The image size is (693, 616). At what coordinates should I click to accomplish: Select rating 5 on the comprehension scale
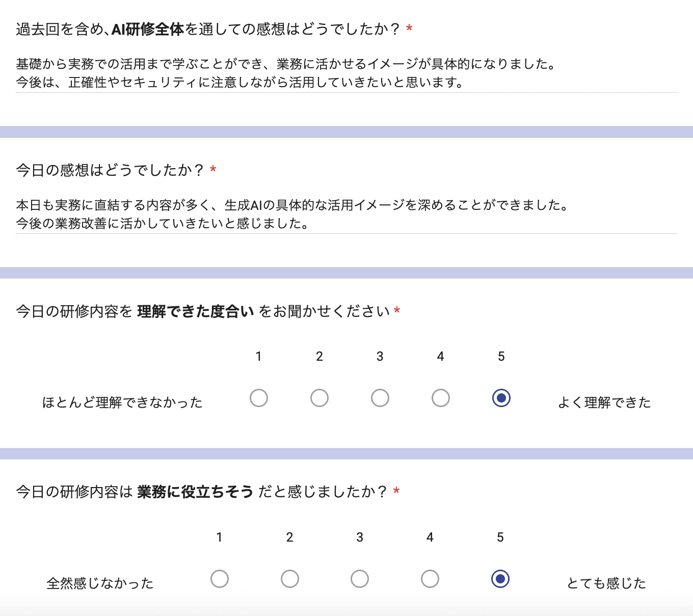[x=501, y=398]
